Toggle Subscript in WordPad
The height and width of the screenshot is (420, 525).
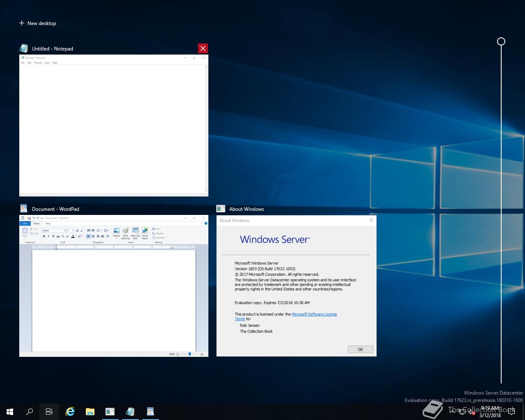click(63, 236)
